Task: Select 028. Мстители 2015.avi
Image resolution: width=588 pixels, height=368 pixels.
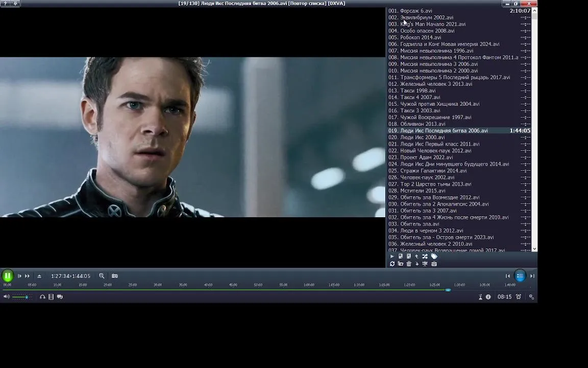Action: [459, 191]
